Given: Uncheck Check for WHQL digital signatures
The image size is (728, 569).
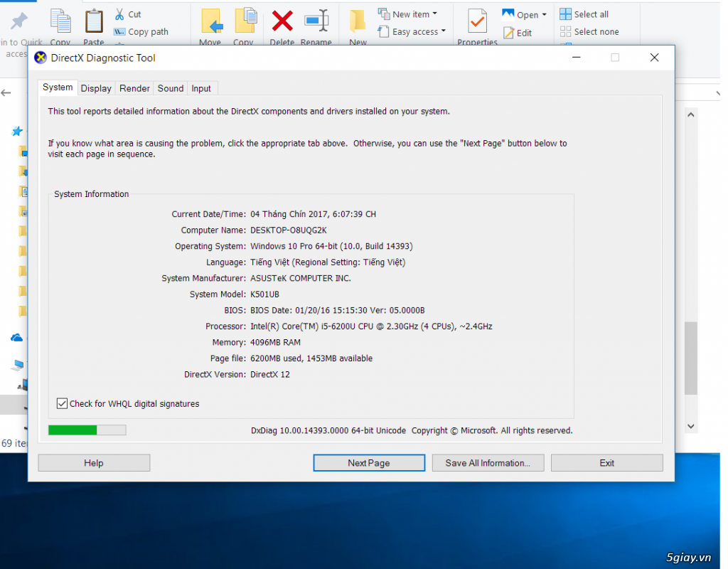Looking at the screenshot, I should click(x=63, y=404).
